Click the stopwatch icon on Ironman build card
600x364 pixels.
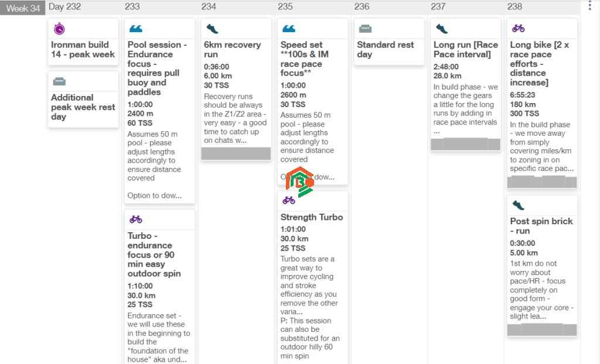tap(59, 29)
